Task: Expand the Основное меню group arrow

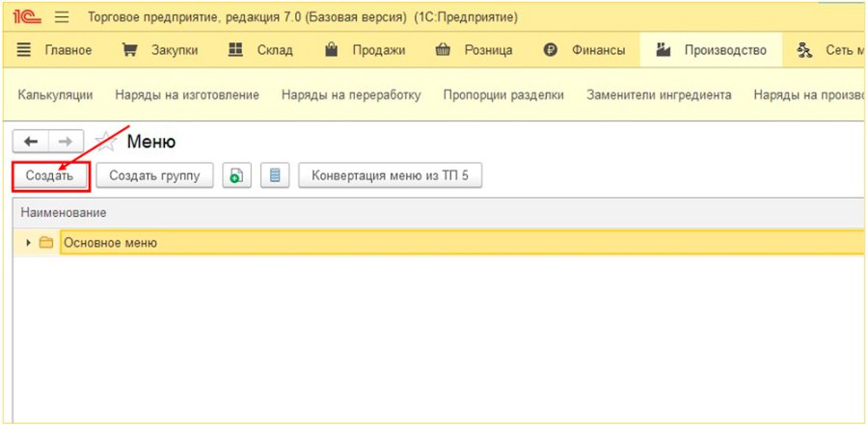Action: (x=28, y=243)
